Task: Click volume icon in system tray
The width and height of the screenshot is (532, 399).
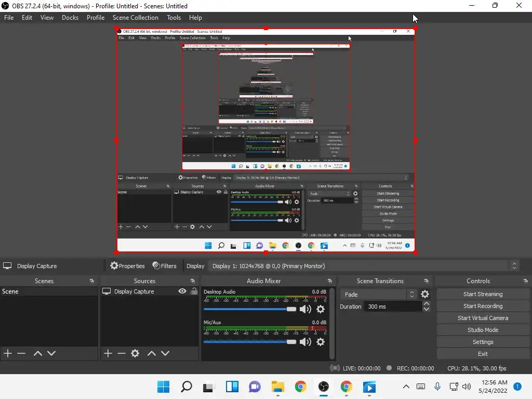Action: (467, 387)
